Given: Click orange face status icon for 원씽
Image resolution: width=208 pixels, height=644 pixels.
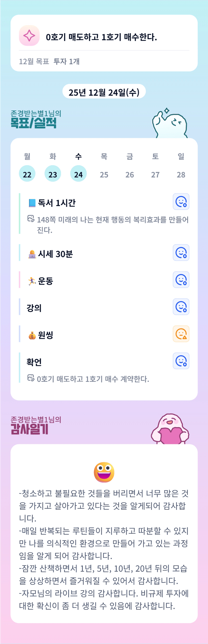Looking at the screenshot, I should (181, 334).
